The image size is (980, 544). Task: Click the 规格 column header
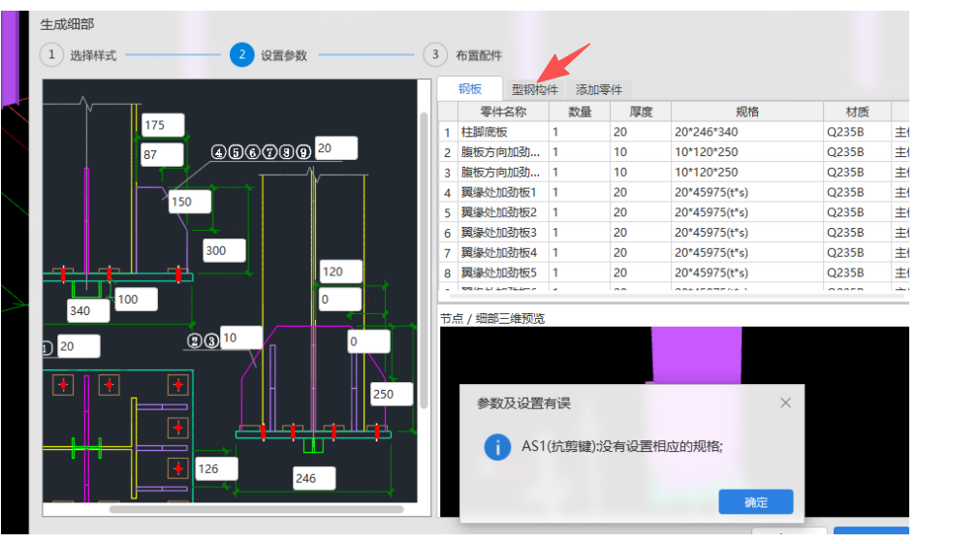click(x=747, y=112)
